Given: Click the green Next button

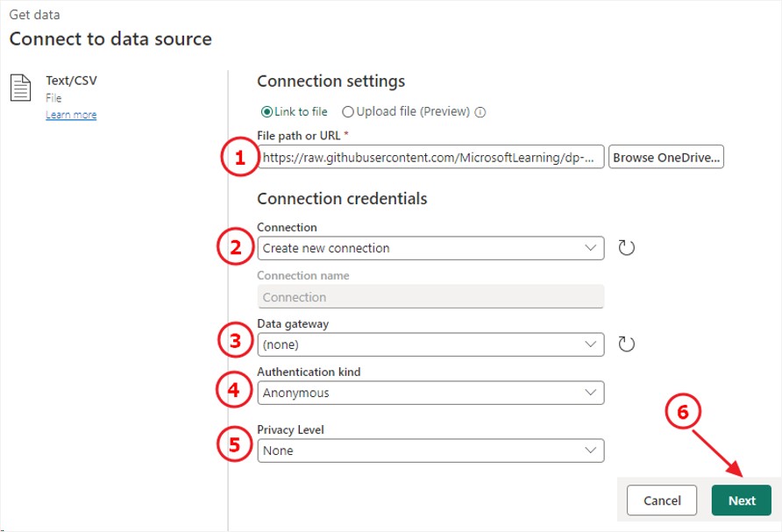Looking at the screenshot, I should [x=741, y=500].
